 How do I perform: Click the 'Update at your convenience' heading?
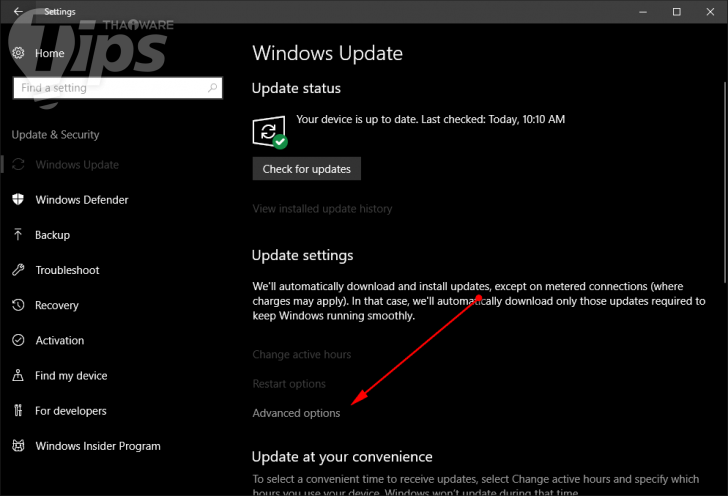click(342, 457)
